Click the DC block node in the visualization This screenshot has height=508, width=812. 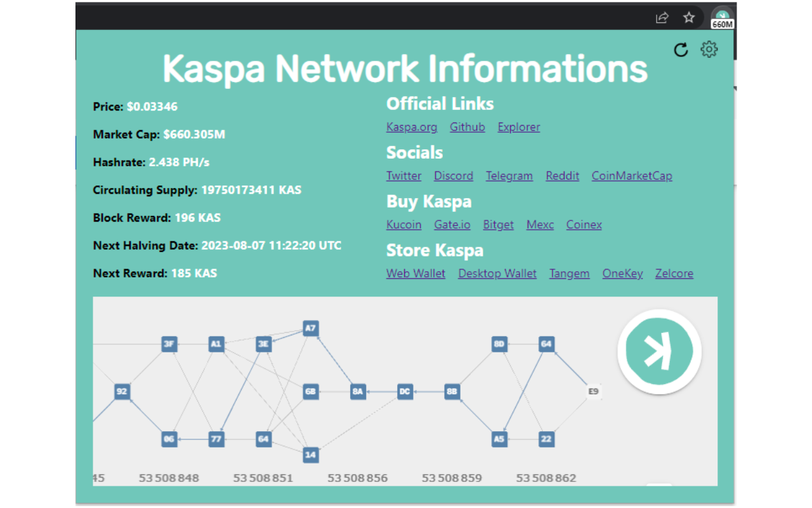[x=404, y=392]
